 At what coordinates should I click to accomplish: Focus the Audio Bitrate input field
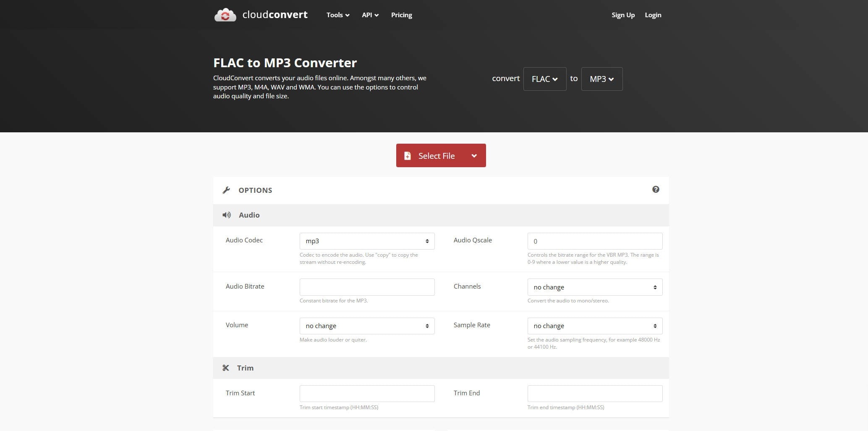pyautogui.click(x=367, y=287)
